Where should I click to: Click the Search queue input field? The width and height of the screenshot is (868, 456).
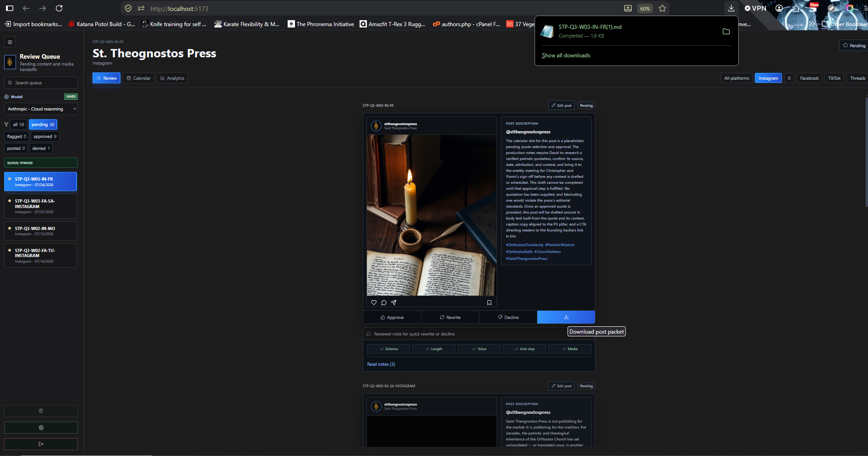click(x=41, y=83)
